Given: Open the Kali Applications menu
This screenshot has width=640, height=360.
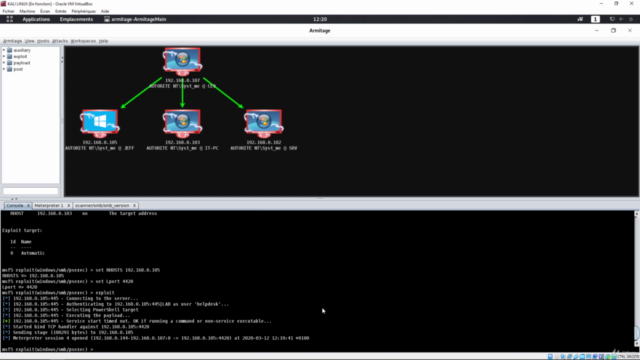Looking at the screenshot, I should coord(36,19).
